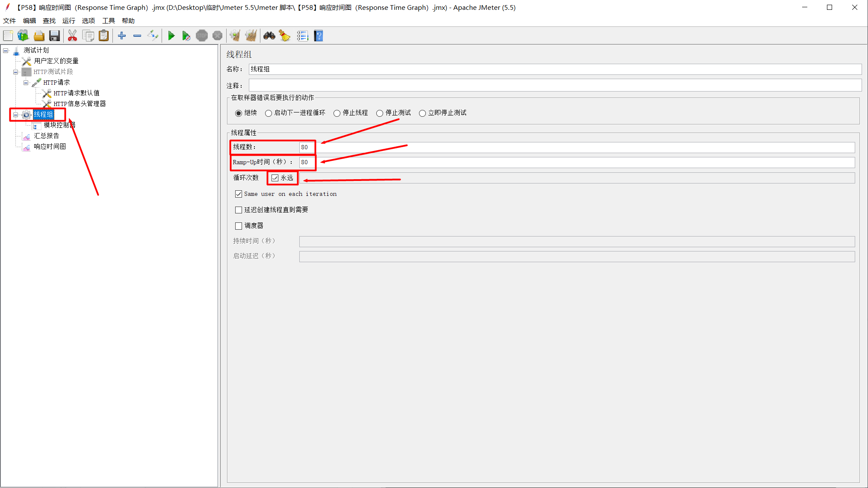Open the 选项 menu
Image resolution: width=868 pixels, height=488 pixels.
(89, 21)
